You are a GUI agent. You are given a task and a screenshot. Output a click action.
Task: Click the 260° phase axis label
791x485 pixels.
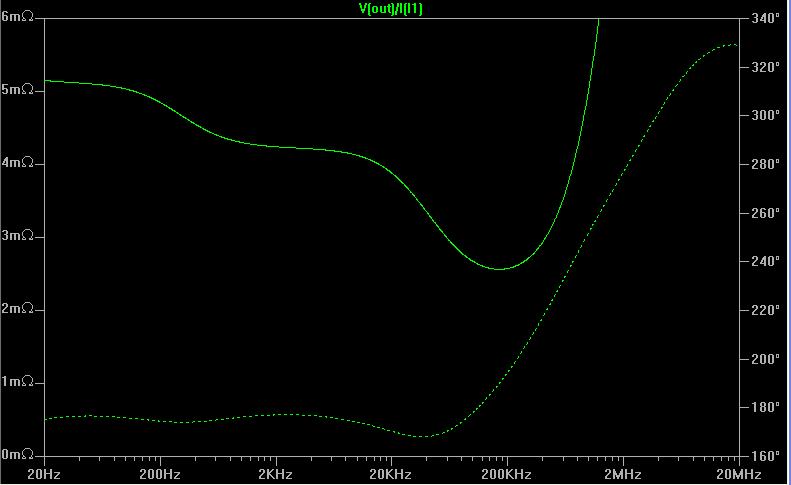[x=766, y=213]
